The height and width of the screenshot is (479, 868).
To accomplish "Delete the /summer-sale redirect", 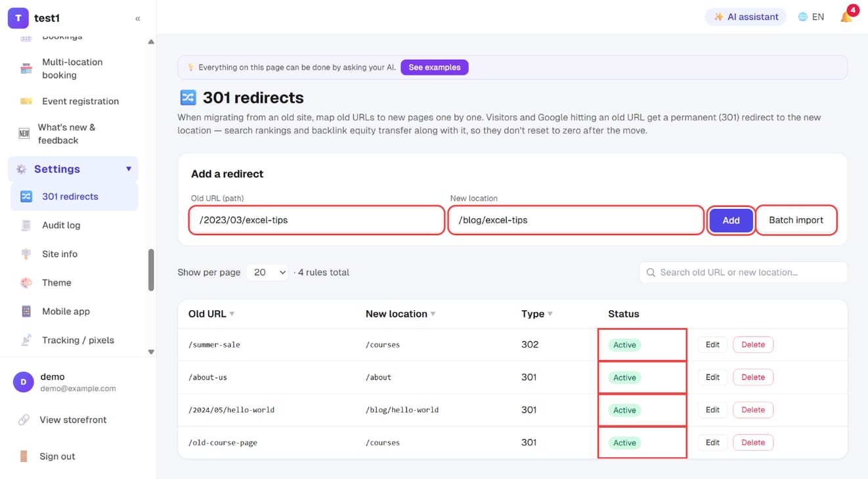I will point(753,344).
